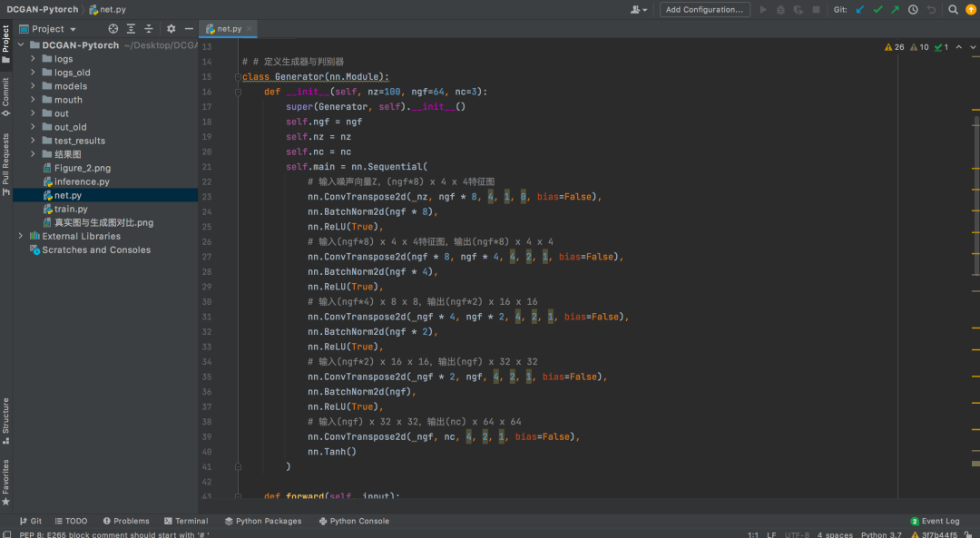Image resolution: width=980 pixels, height=538 pixels.
Task: Open the Problems tab
Action: tap(126, 521)
